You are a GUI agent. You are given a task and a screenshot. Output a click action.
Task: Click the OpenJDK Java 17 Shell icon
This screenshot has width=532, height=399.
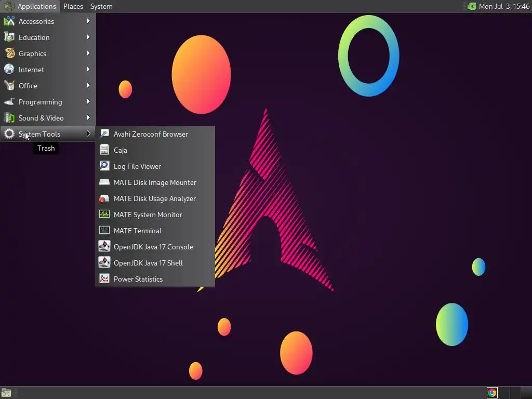104,263
